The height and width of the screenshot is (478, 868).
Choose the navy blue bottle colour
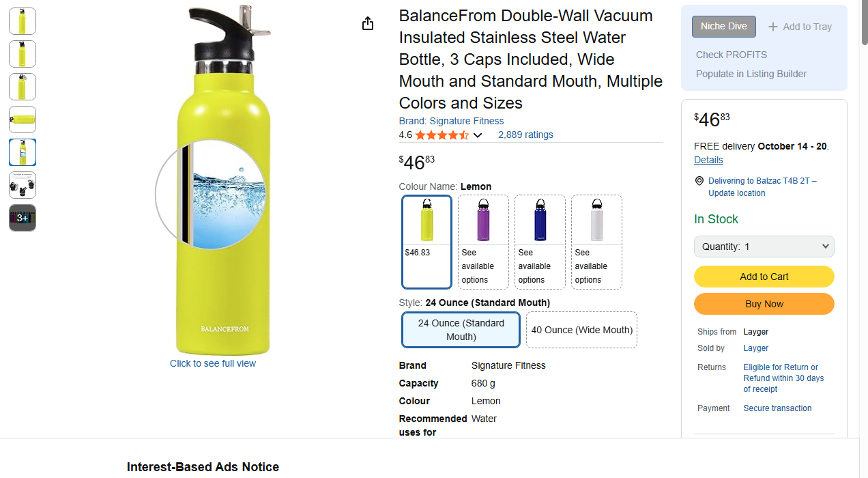point(540,242)
